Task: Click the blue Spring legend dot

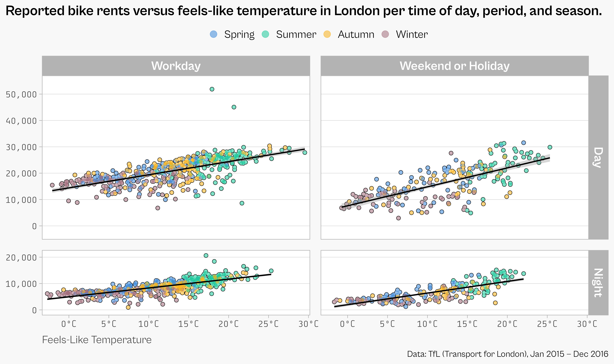Action: pos(214,34)
